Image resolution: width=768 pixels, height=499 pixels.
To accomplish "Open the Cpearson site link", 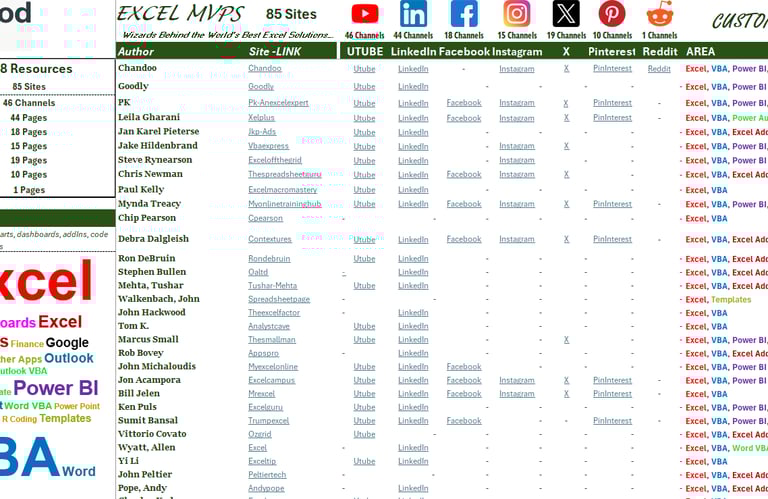I will (265, 218).
